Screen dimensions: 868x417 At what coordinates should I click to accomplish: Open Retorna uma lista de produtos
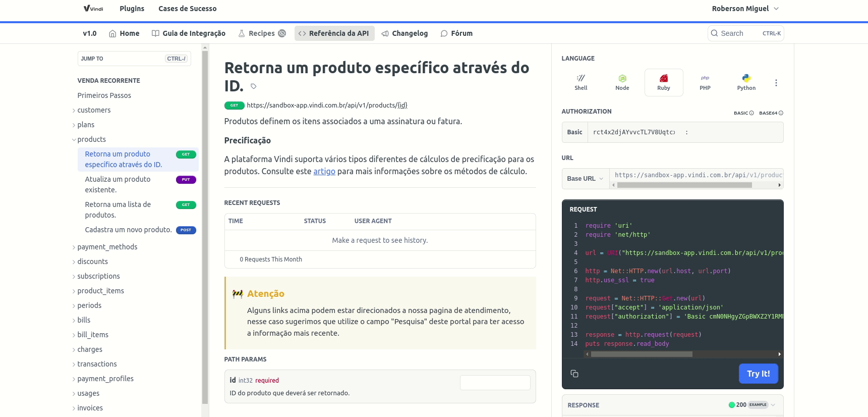point(138,210)
